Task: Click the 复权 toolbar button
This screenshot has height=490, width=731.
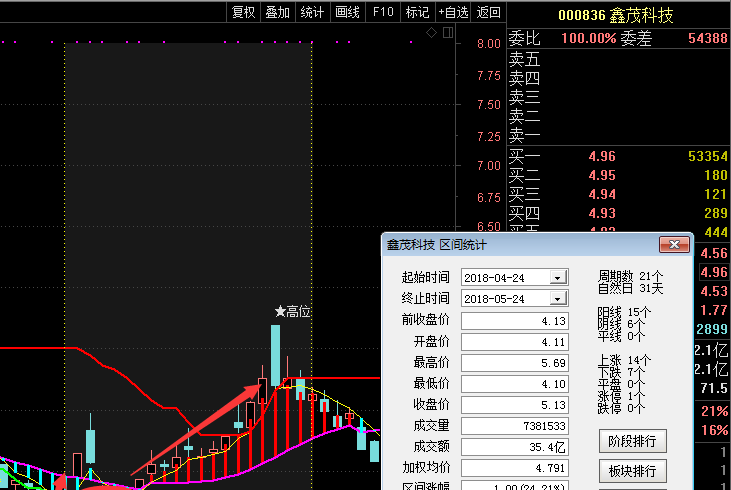Action: pyautogui.click(x=244, y=12)
